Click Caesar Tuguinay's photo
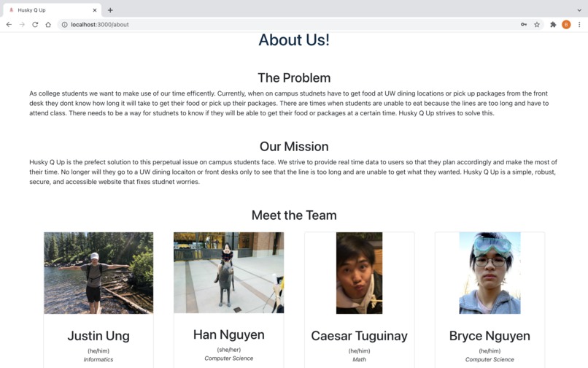The width and height of the screenshot is (588, 368). (x=359, y=273)
